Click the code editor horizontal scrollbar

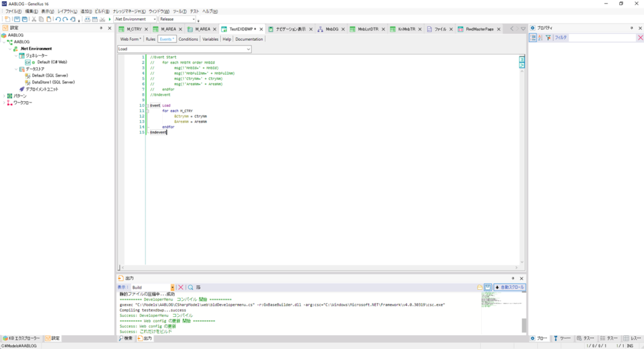click(319, 267)
